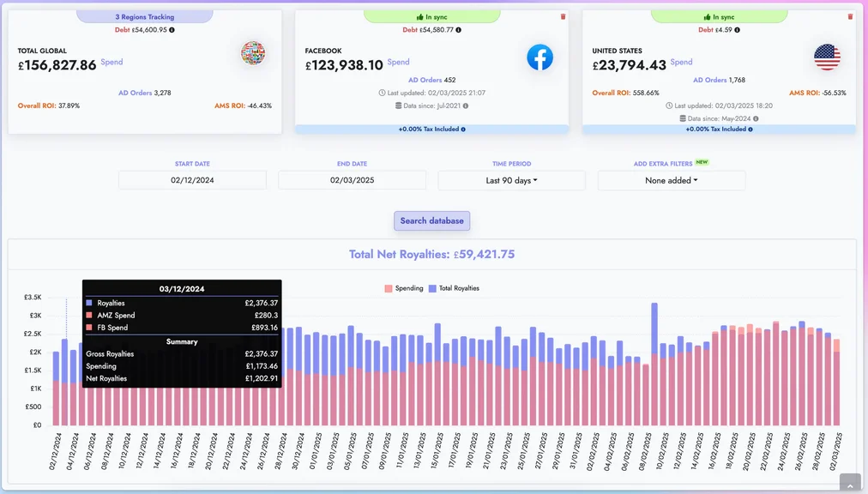
Task: Click the End Date input field
Action: click(352, 180)
